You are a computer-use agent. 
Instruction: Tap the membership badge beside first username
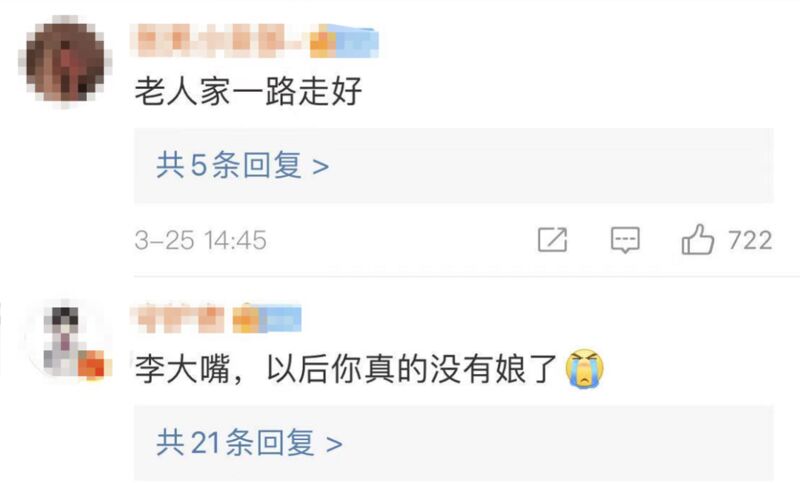click(x=344, y=41)
